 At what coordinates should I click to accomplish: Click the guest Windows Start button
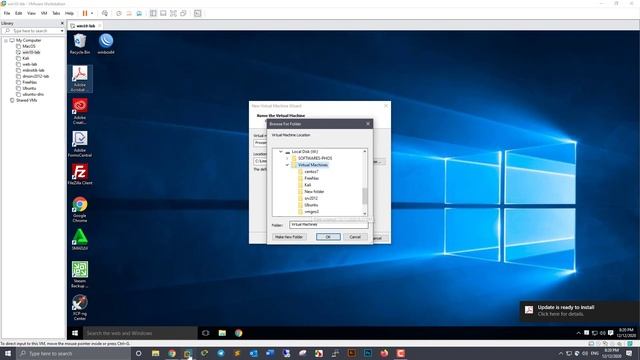pos(75,333)
